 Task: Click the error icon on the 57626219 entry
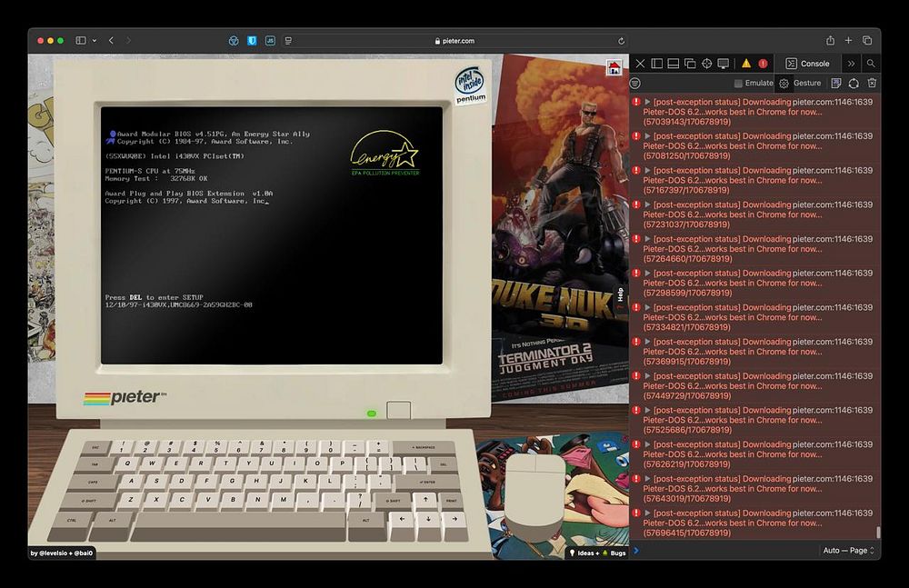pyautogui.click(x=636, y=444)
